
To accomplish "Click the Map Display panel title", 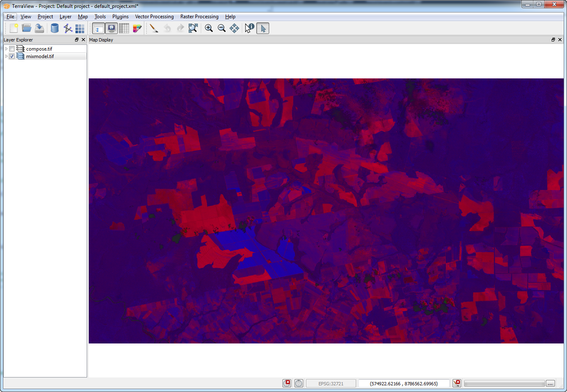I will [x=101, y=40].
